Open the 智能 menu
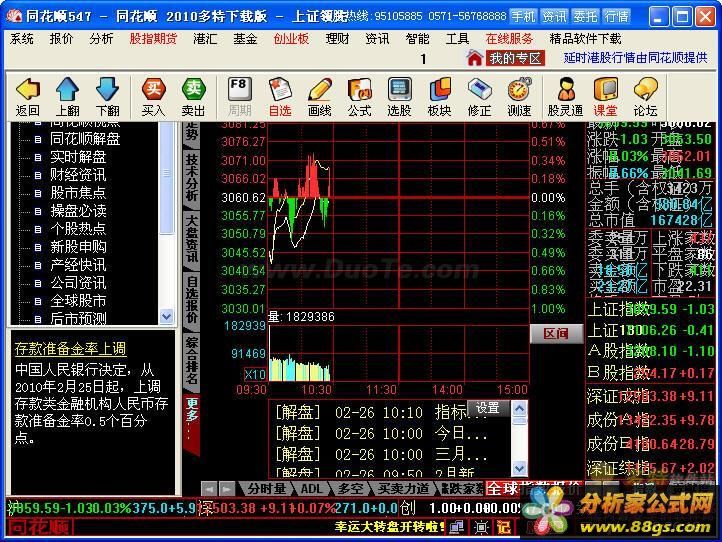Screen dimensions: 722x542 click(417, 39)
